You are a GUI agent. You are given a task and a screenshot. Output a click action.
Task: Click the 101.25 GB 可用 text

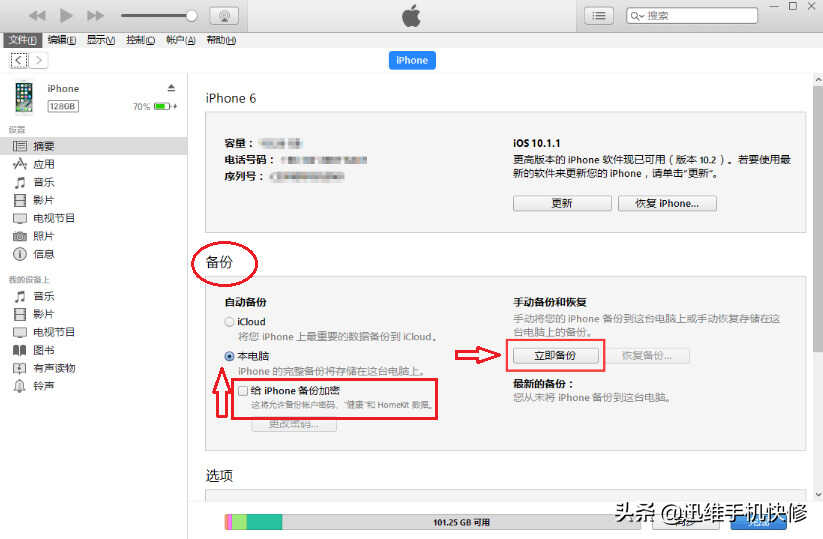click(461, 523)
